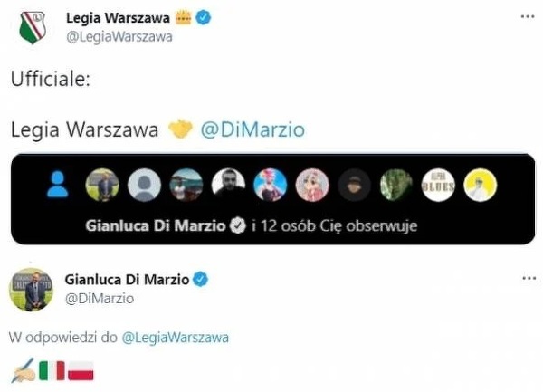Click crown emoji beside Legia Warszawa name
This screenshot has height=392, width=543.
pos(183,17)
